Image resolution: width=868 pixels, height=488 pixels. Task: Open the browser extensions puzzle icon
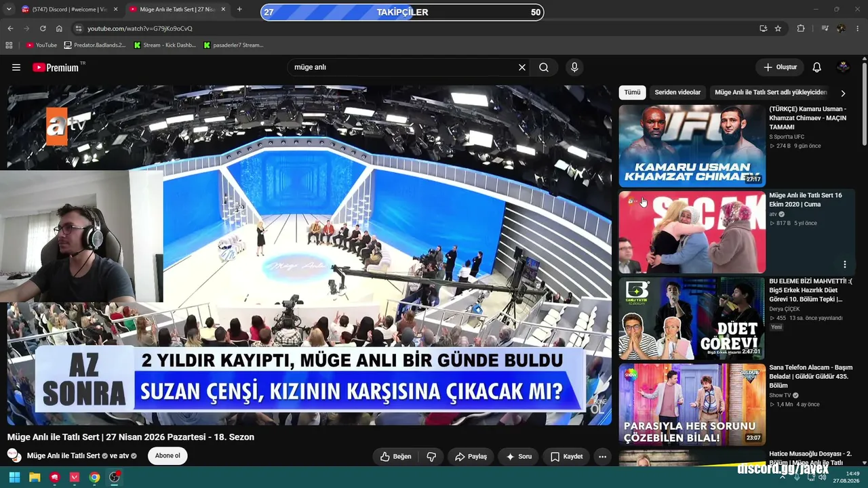[801, 28]
